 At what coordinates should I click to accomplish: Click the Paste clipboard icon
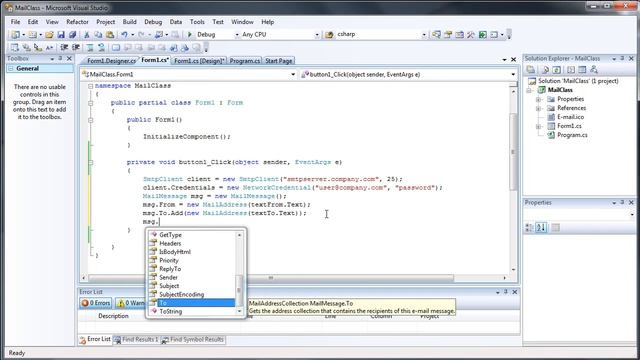(110, 35)
